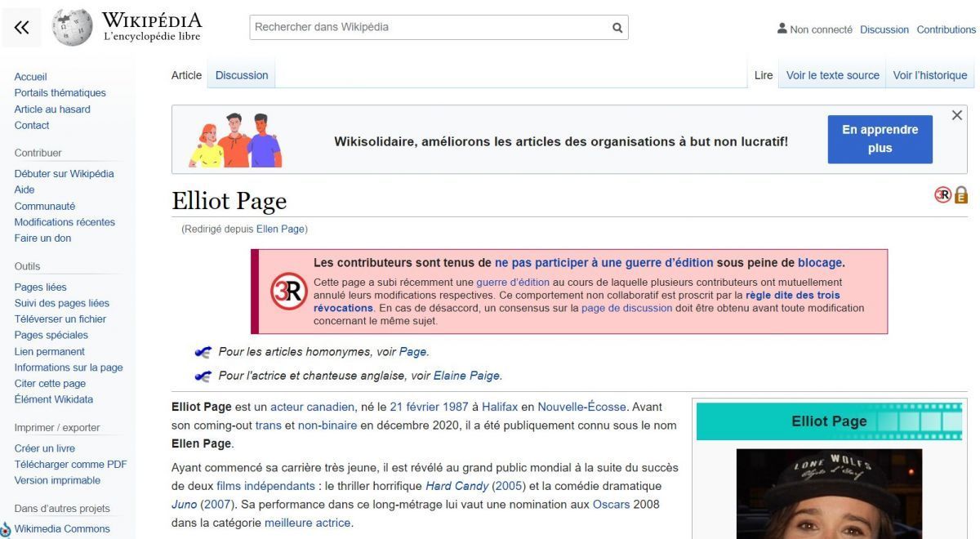
Task: Open the Aide link
Action: (x=24, y=189)
